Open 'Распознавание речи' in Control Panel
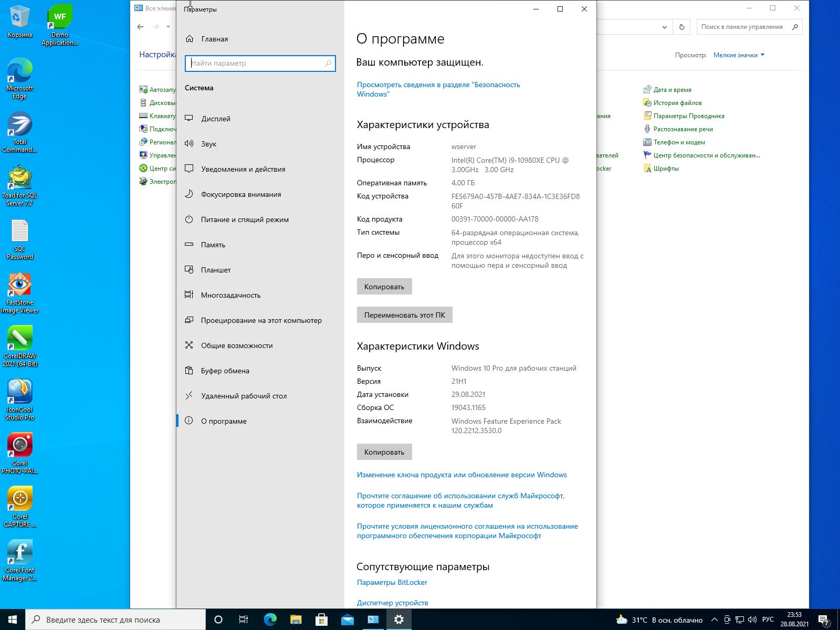Screen dimensions: 840x630 (x=678, y=129)
